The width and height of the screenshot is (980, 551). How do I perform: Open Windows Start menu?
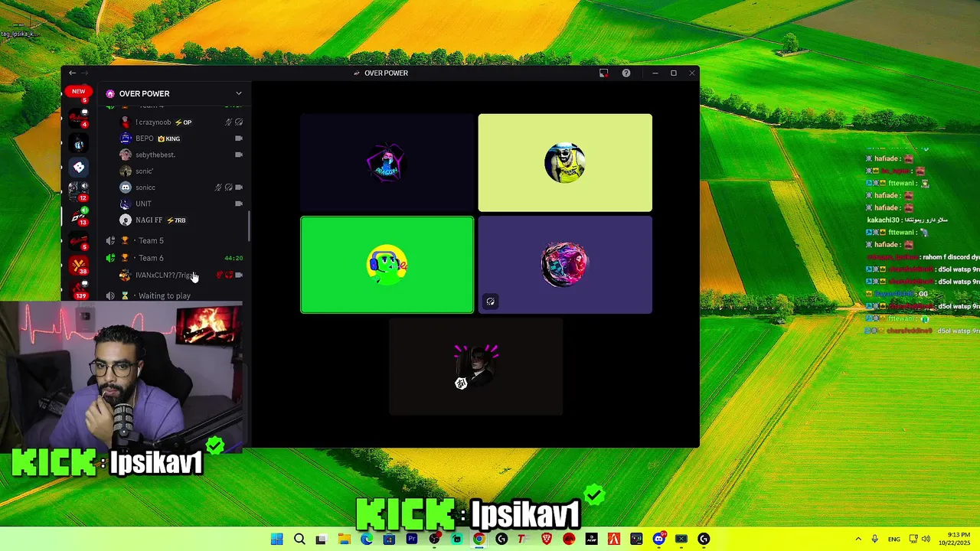[x=277, y=539]
